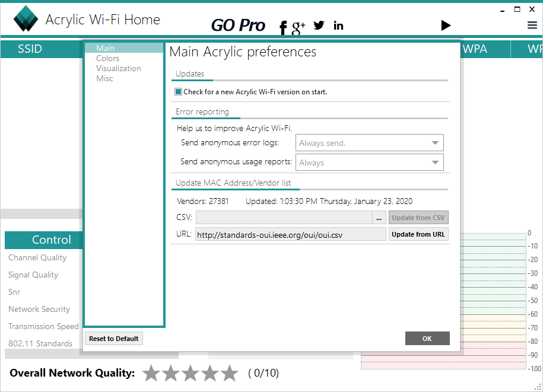Click the Acrylic Wi-Fi diamond logo

tap(26, 19)
